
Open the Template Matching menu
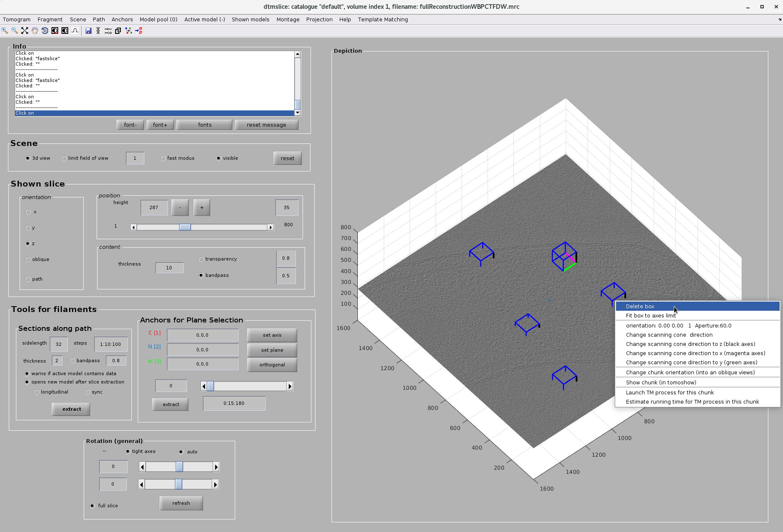[383, 19]
